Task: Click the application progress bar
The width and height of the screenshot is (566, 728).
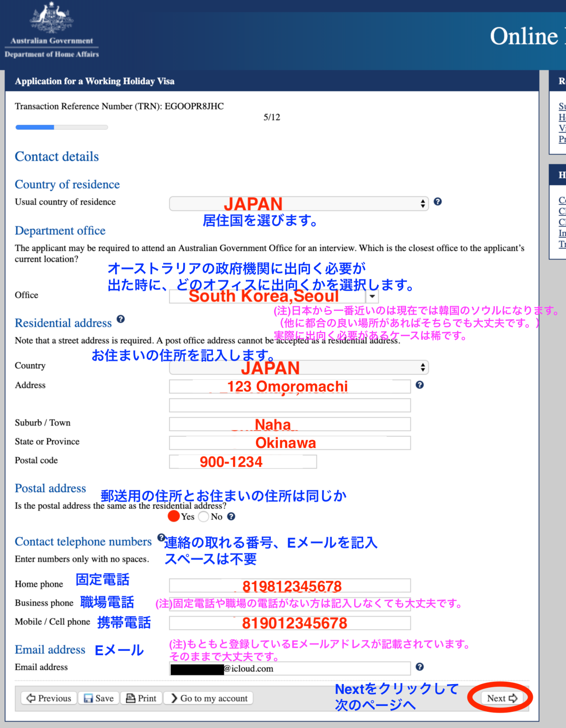Action: (61, 127)
